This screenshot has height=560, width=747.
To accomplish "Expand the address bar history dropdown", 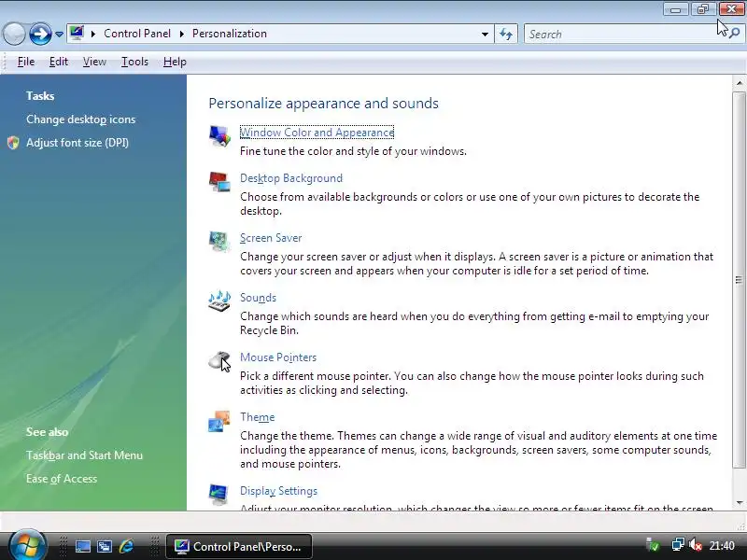I will click(485, 34).
